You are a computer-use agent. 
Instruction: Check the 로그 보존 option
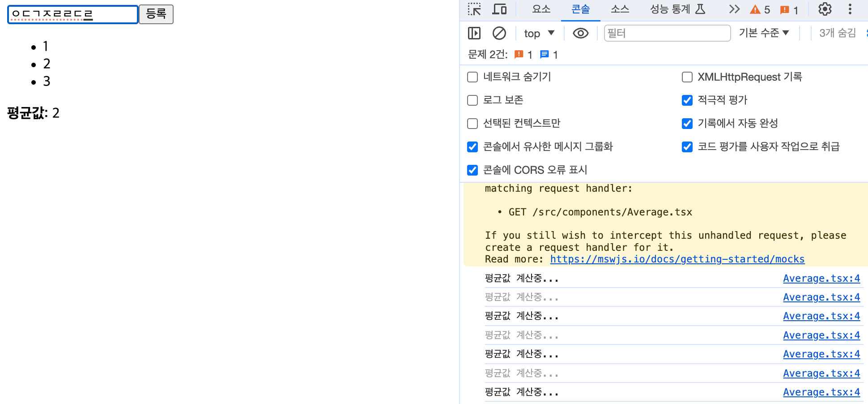point(472,100)
